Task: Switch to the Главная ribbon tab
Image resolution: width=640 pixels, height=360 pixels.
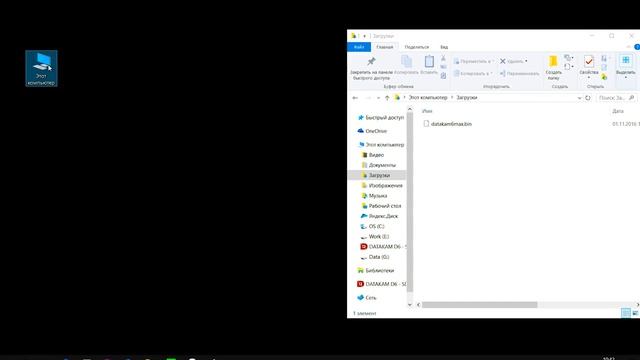Action: [384, 47]
